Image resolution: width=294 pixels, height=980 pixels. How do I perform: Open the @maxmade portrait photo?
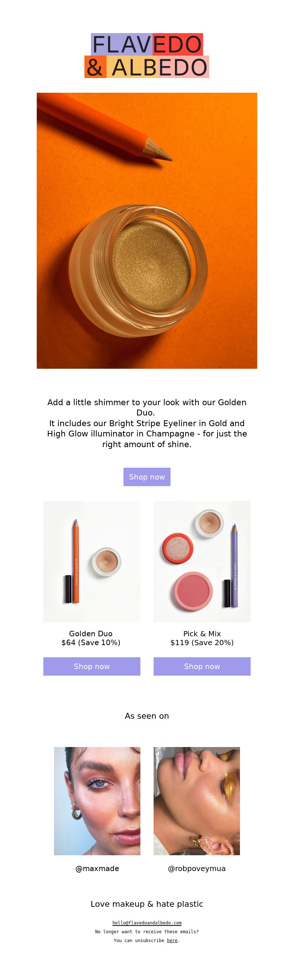pos(97,801)
